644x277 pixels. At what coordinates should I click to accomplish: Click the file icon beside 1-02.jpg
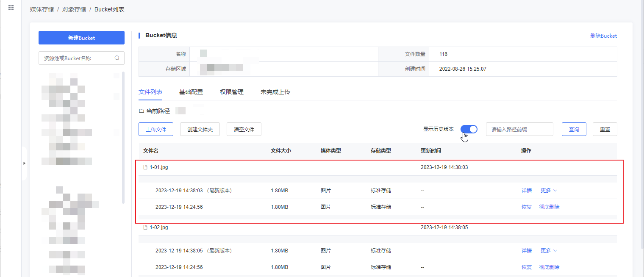[x=145, y=227]
